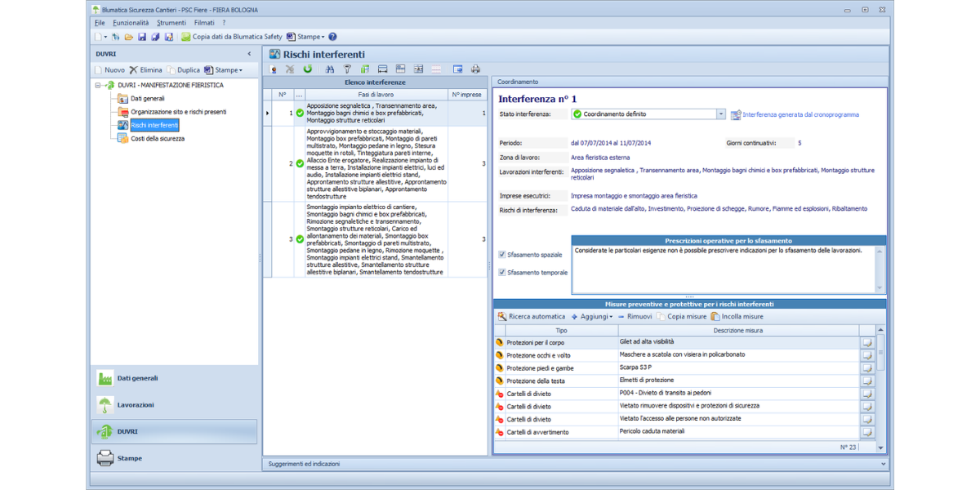Toggle the Sfasamento spaziale checkbox
The image size is (980, 490).
[502, 255]
